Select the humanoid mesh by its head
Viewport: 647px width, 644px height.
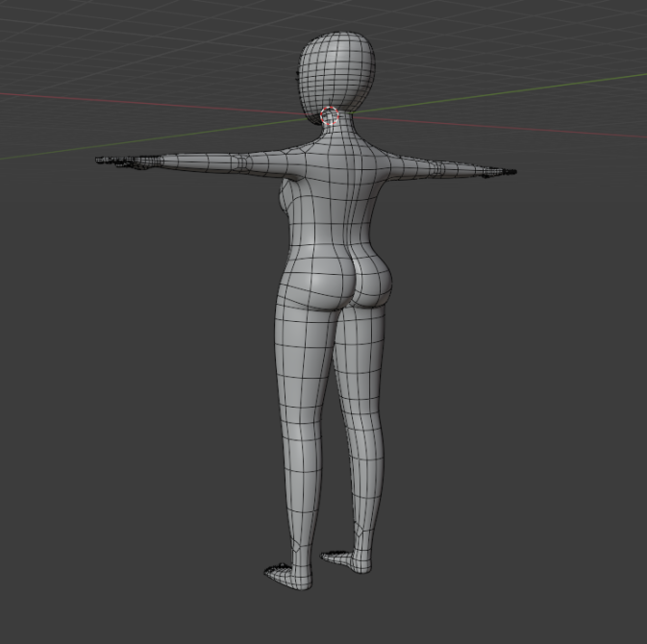(x=337, y=73)
